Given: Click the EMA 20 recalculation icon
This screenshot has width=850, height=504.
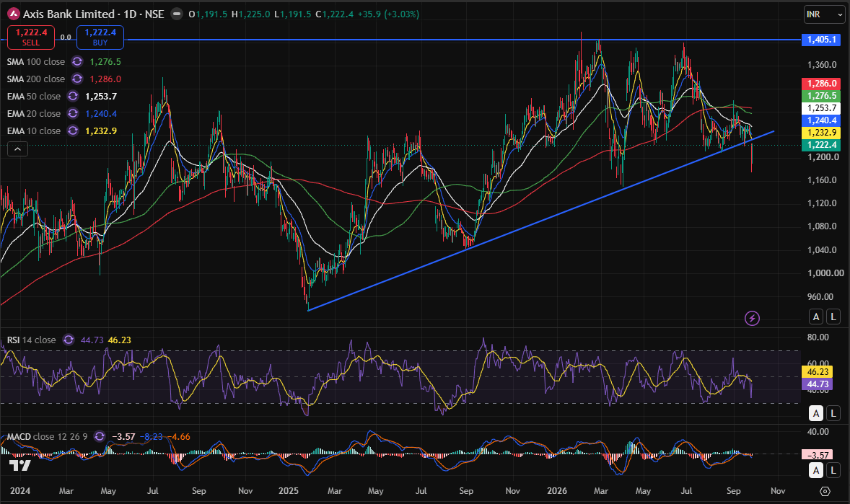Looking at the screenshot, I should [73, 114].
